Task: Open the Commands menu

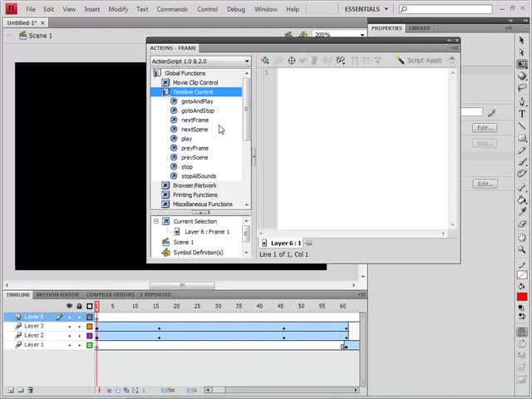Action: tap(172, 9)
